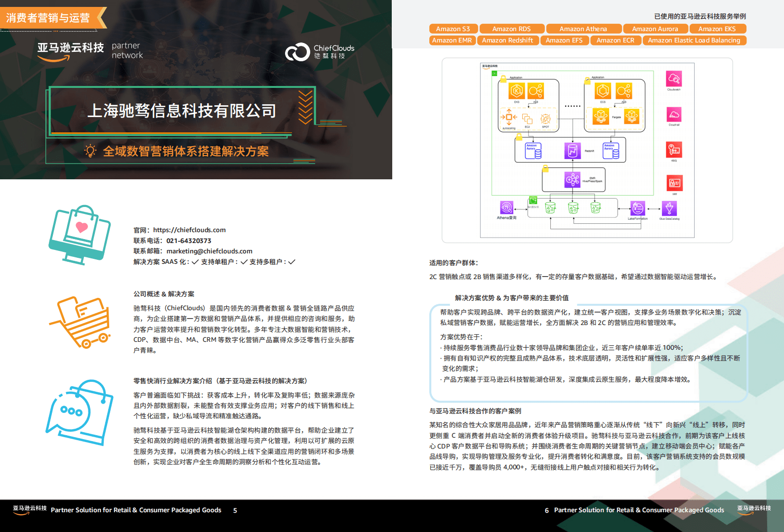784x532 pixels.
Task: Click the ECS icon in the diagram
Action: coord(603,91)
